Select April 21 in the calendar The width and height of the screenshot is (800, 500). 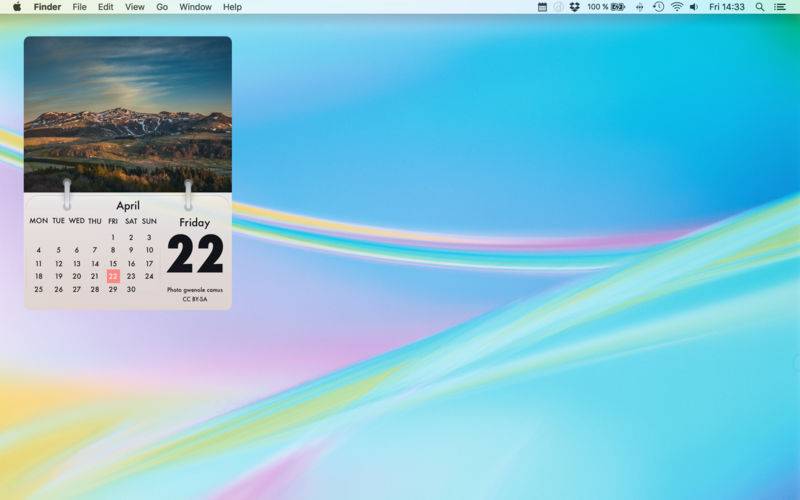pyautogui.click(x=95, y=276)
